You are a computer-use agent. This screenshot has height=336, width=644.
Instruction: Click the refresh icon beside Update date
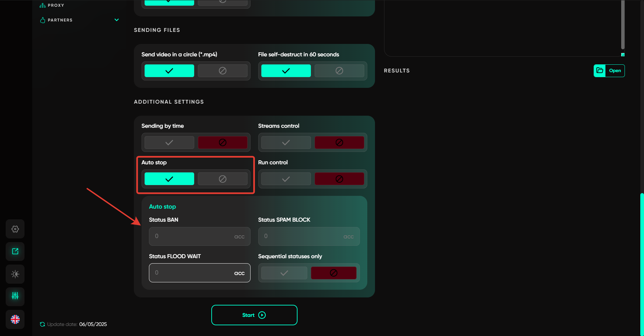42,324
